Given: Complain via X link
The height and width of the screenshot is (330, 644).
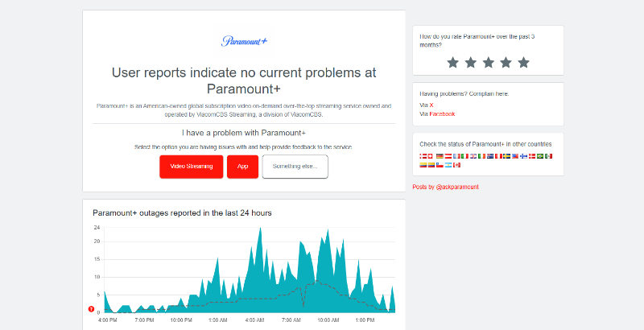Looking at the screenshot, I should tap(431, 105).
